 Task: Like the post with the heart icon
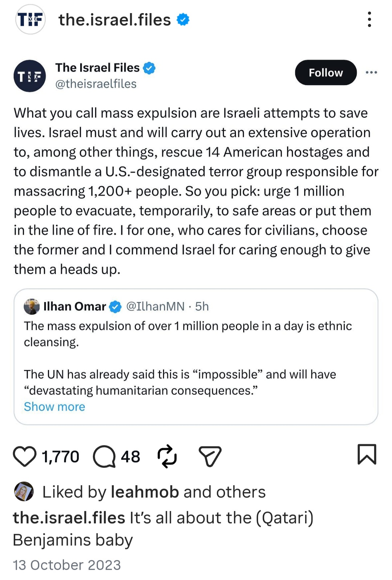click(25, 456)
